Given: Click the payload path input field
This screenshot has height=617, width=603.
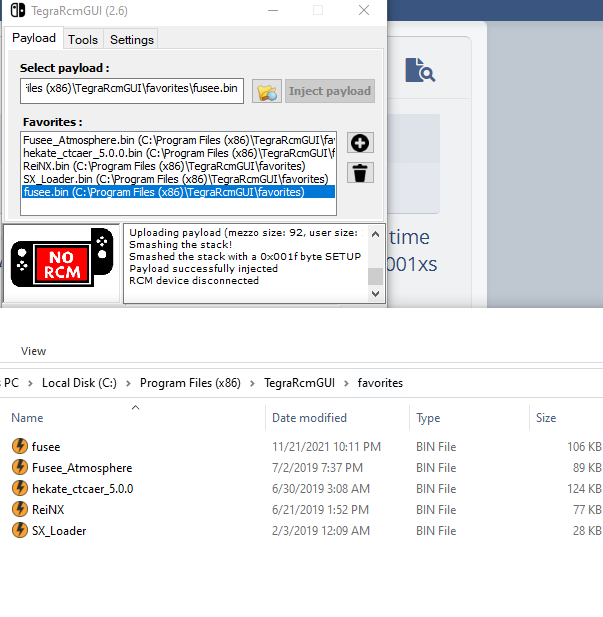Looking at the screenshot, I should [132, 91].
